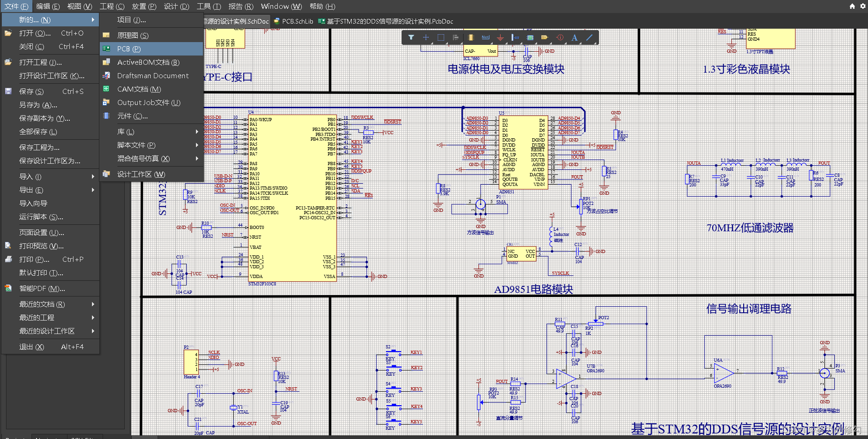
Task: Select new 元件 (C)... entry
Action: coord(152,116)
